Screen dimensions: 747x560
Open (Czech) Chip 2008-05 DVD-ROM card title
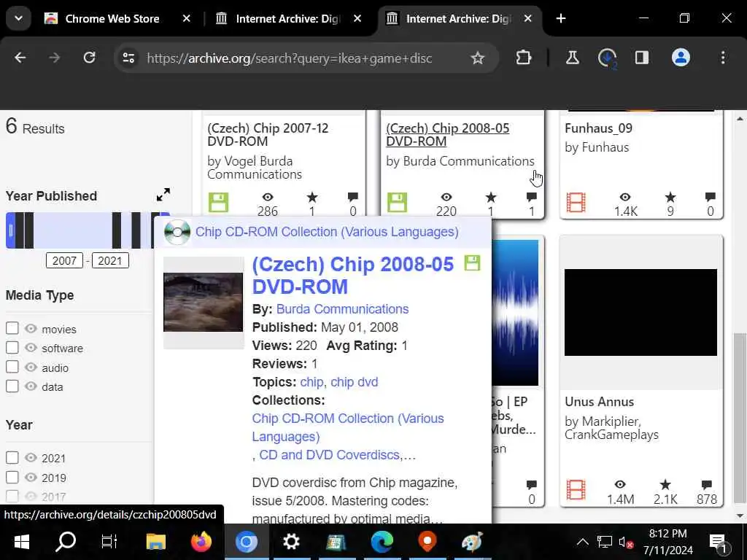pos(447,135)
